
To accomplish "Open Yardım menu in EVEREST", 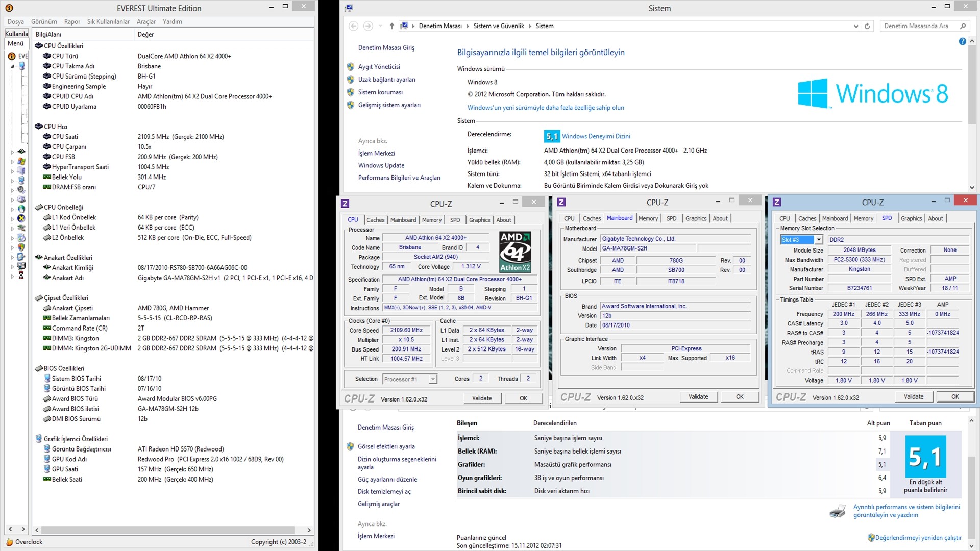I will point(173,22).
